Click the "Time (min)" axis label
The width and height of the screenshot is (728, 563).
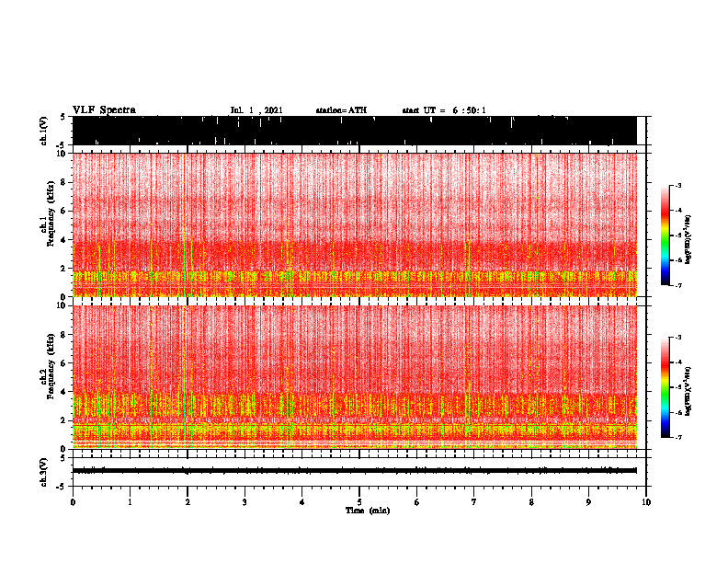368,511
